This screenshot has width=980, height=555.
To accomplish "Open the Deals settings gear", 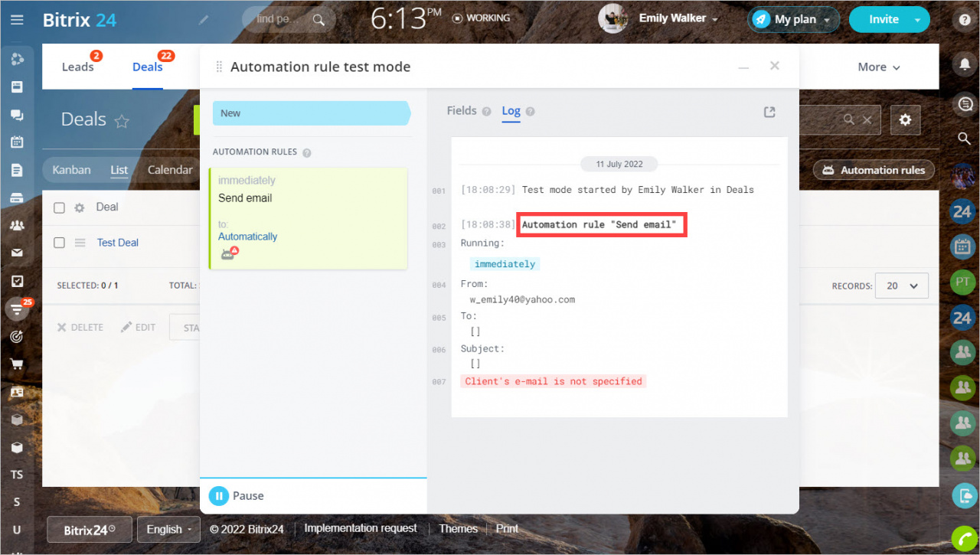I will (906, 120).
